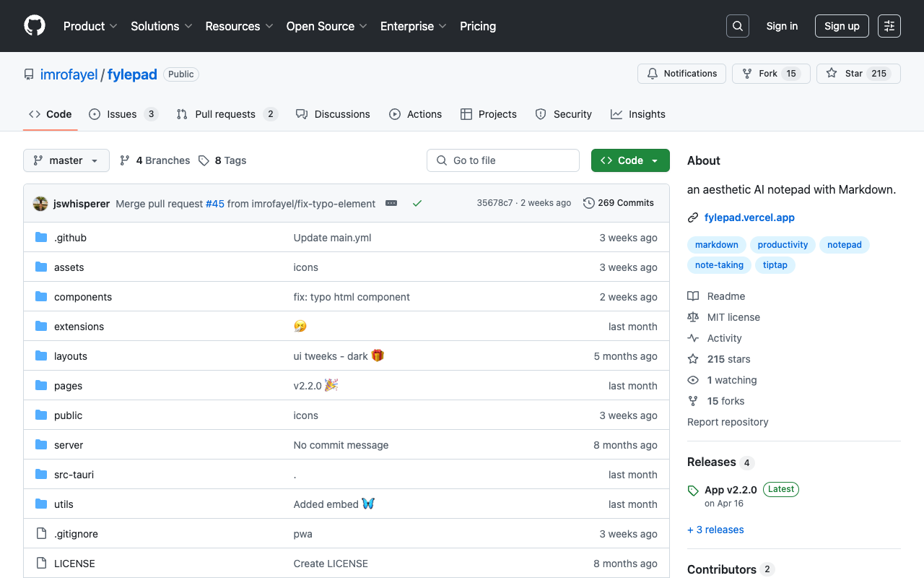
Task: Select the markdown topic tag
Action: coord(716,245)
